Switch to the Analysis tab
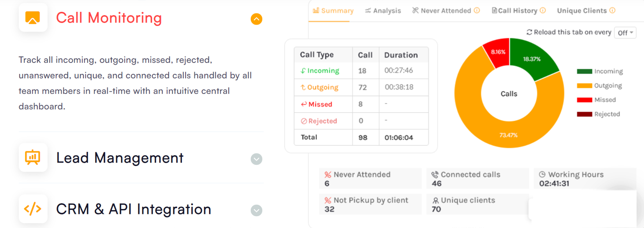The height and width of the screenshot is (228, 644). coord(383,11)
